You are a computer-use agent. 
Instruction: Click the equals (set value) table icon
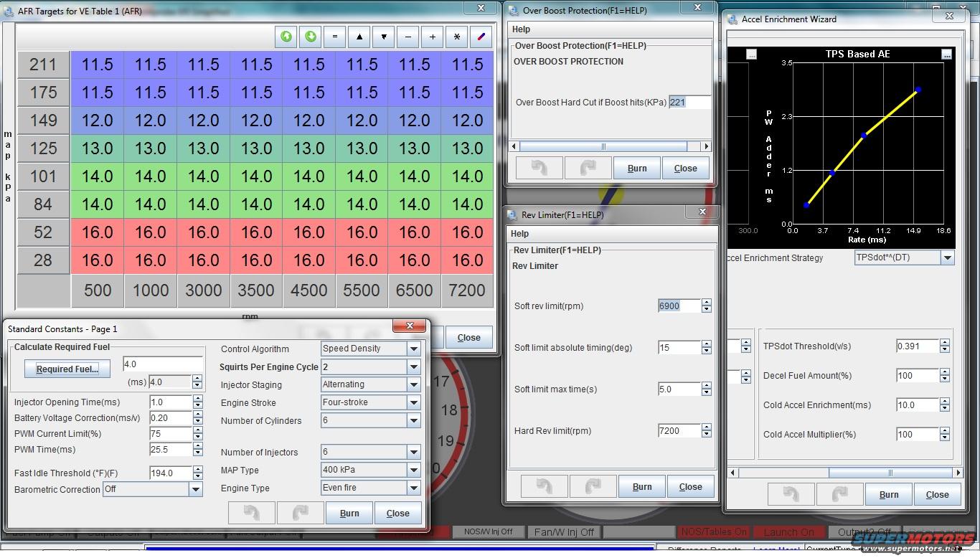[x=334, y=37]
